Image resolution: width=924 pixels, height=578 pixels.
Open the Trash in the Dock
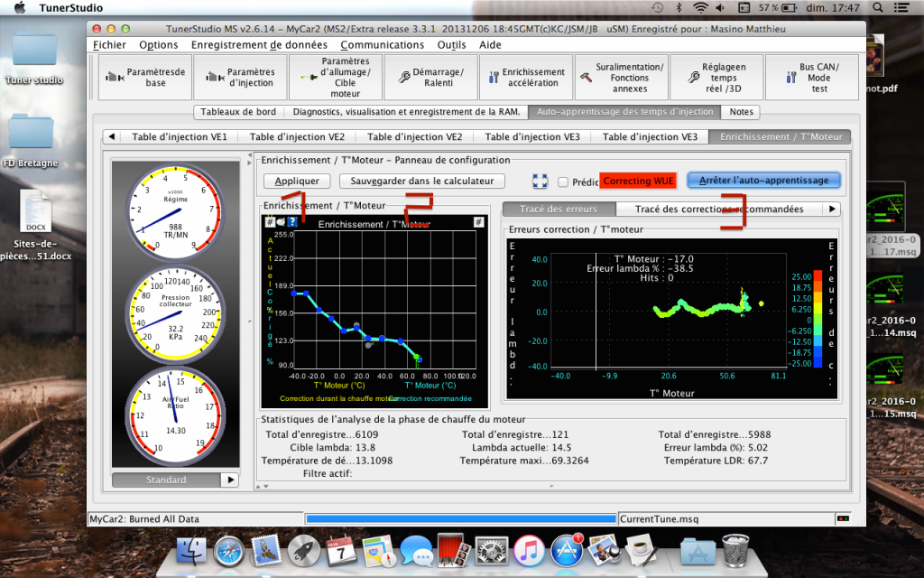click(x=735, y=552)
